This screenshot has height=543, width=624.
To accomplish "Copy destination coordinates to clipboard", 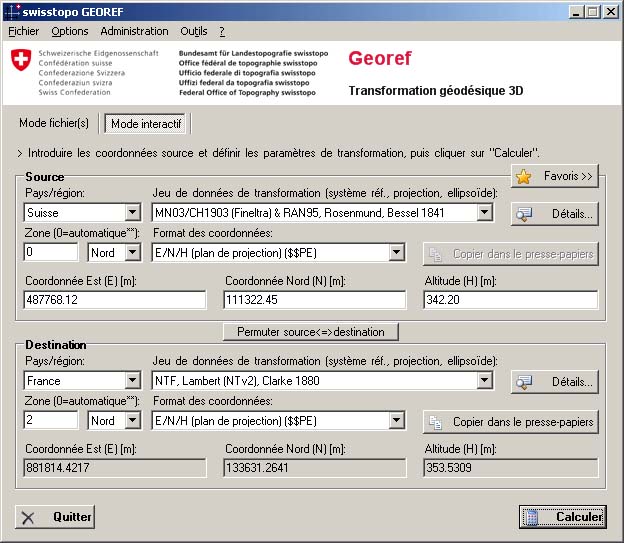I will pos(510,421).
